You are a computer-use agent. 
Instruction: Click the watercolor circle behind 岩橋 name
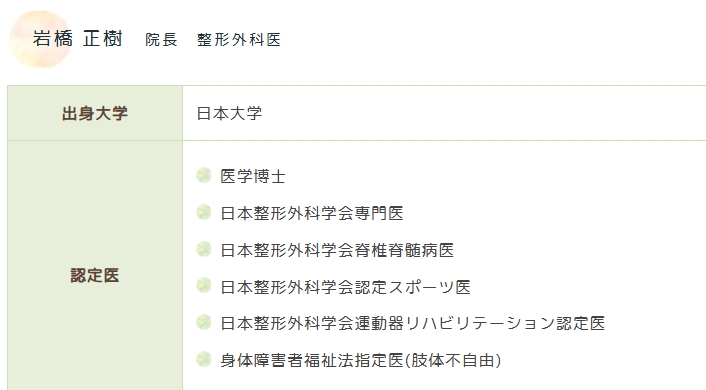click(41, 39)
